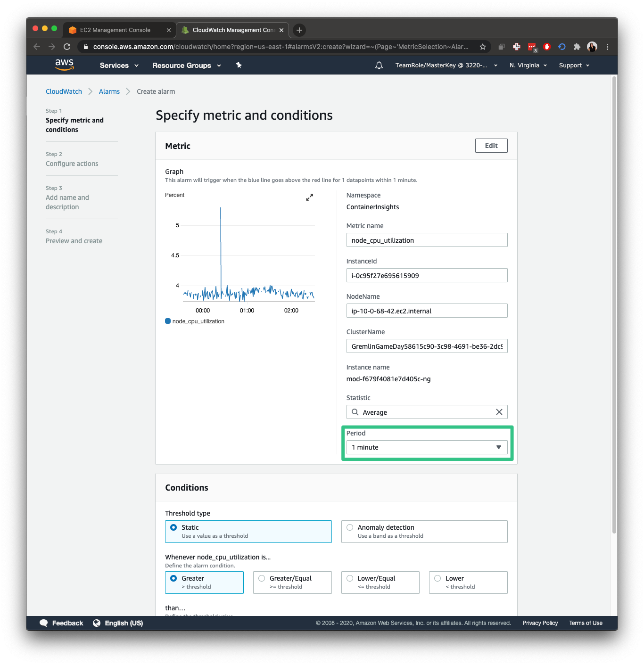Open the Chrome three-dot menu
Image resolution: width=644 pixels, height=665 pixels.
(607, 47)
